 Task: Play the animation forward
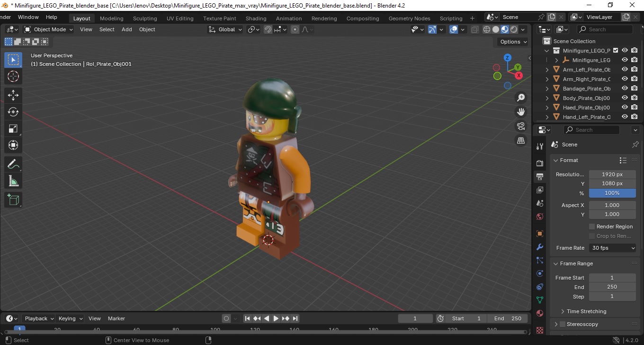[276, 318]
